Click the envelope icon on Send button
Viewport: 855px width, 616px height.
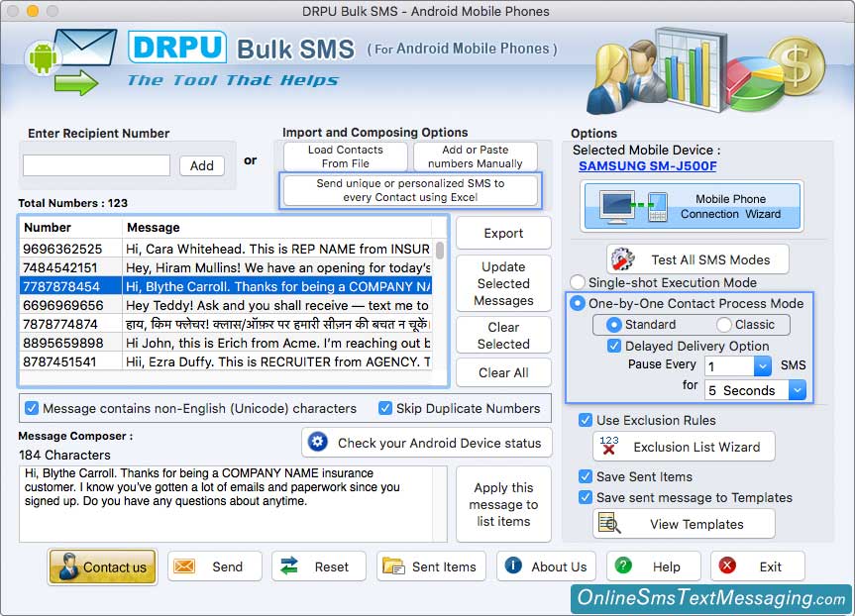tap(184, 566)
